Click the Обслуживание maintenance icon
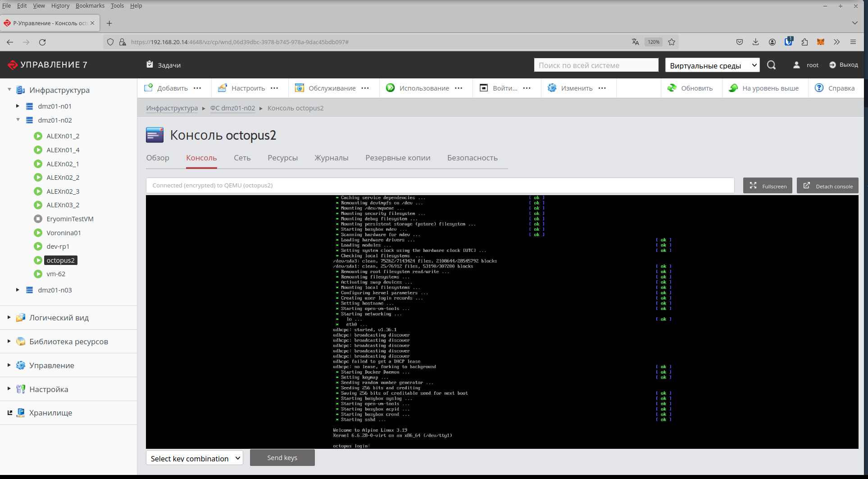The width and height of the screenshot is (868, 479). click(299, 88)
